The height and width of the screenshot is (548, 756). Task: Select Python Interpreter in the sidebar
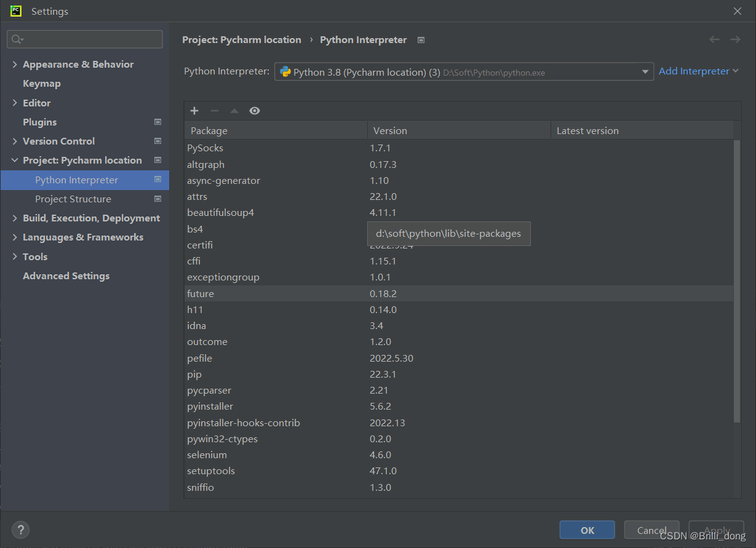[x=85, y=180]
